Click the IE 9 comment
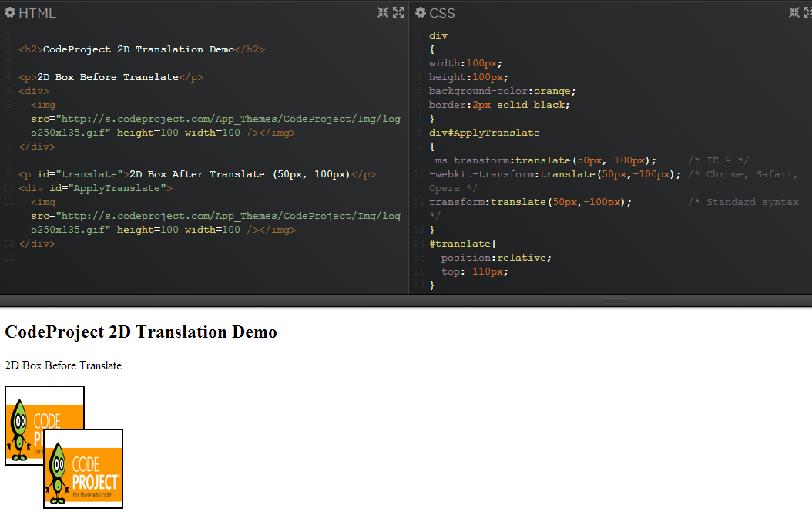This screenshot has width=812, height=512. pos(718,160)
